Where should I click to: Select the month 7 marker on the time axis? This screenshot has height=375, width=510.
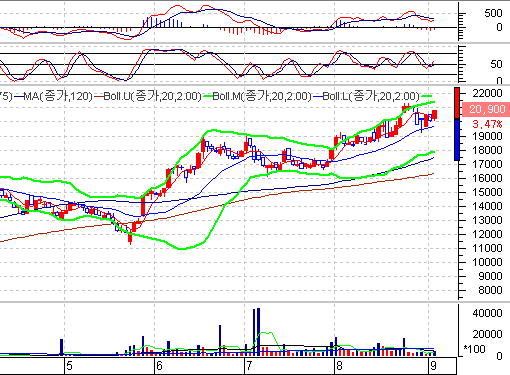click(x=249, y=366)
